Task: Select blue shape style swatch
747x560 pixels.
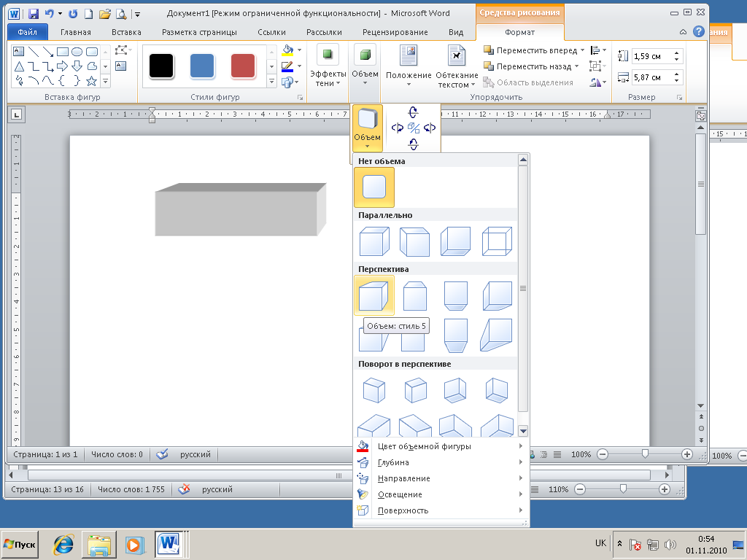Action: point(203,66)
